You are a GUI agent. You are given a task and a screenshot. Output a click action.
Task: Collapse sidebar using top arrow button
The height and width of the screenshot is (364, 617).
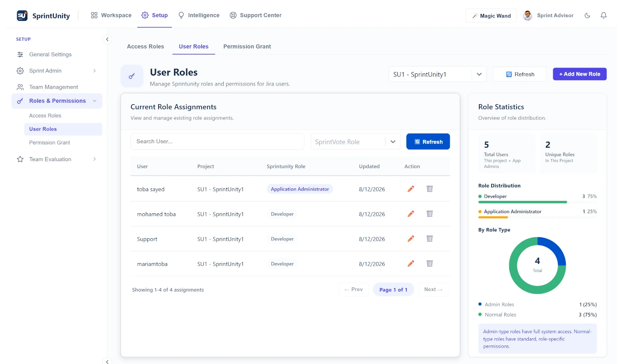[107, 39]
